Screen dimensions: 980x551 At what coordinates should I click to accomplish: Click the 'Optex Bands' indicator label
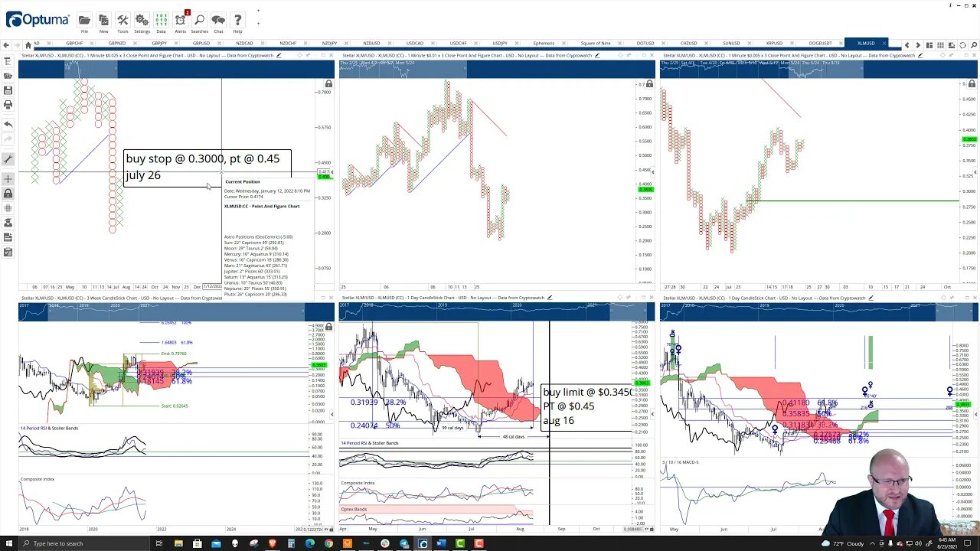(354, 509)
